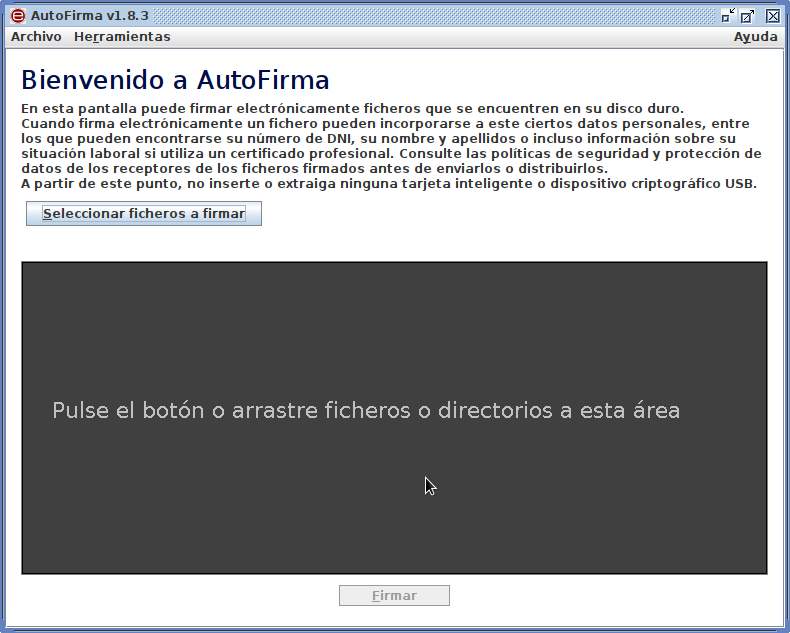Minimize the AutoFirma window
The image size is (790, 633).
pyautogui.click(x=728, y=16)
